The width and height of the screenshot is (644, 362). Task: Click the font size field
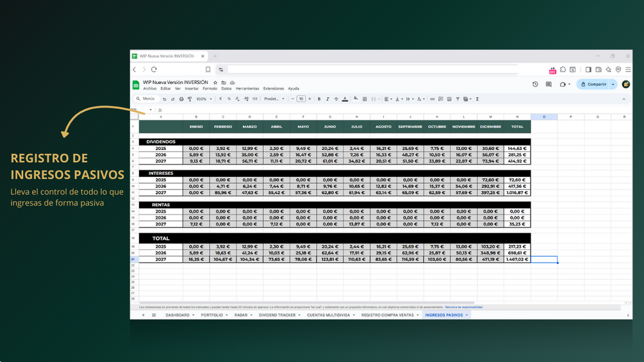point(301,99)
